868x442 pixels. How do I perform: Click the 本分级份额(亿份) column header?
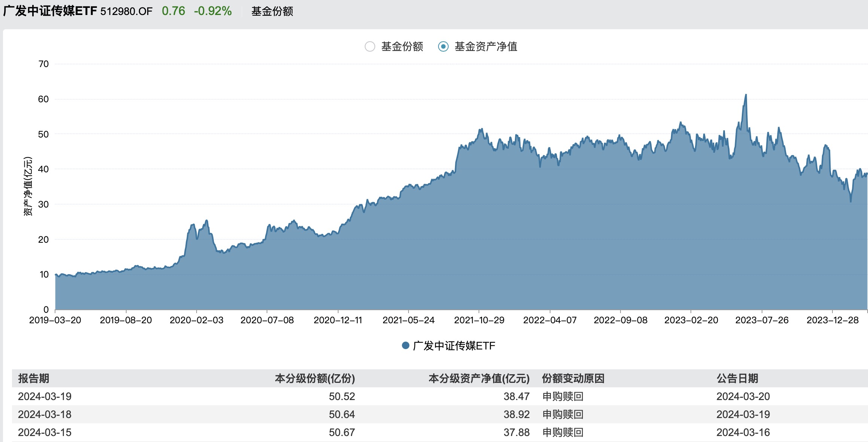[x=315, y=378]
